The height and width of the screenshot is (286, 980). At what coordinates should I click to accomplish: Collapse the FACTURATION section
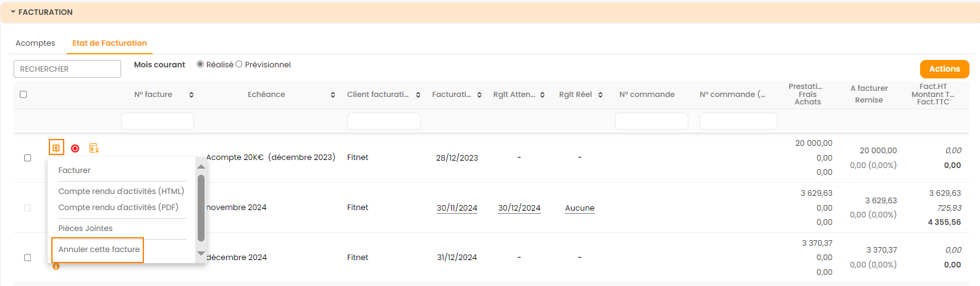(x=13, y=12)
